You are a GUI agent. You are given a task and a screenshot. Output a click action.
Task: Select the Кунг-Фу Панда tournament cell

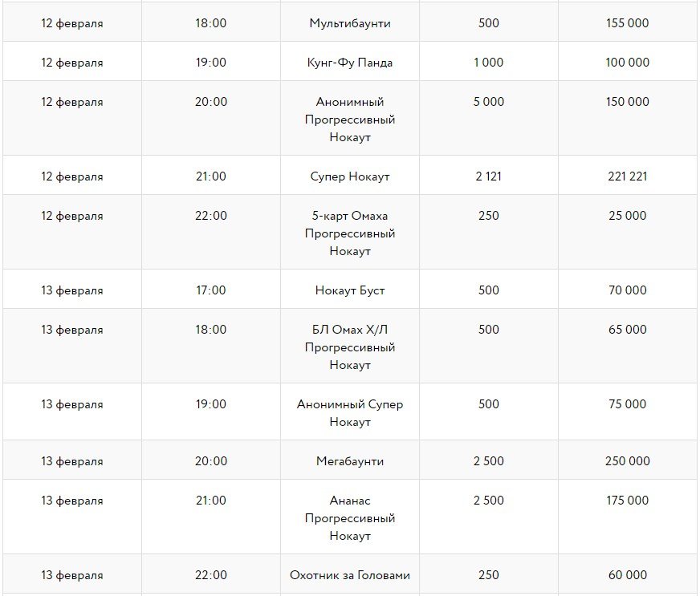[x=350, y=63]
